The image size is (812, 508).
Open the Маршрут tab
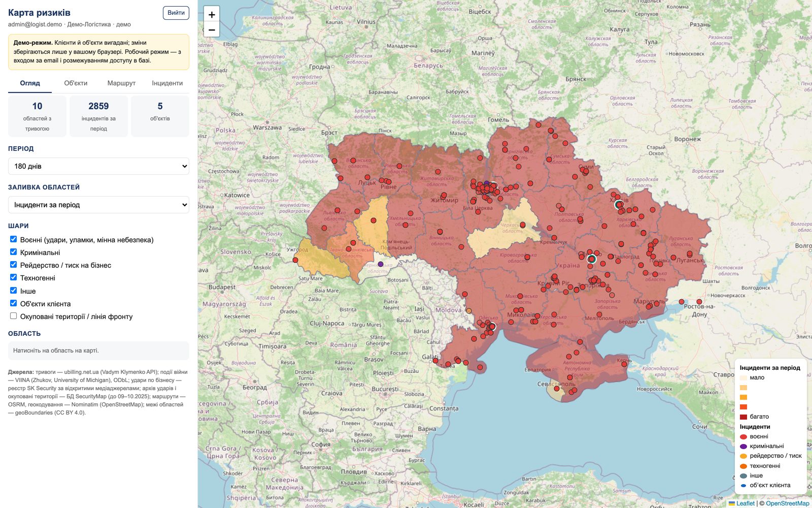(x=121, y=83)
